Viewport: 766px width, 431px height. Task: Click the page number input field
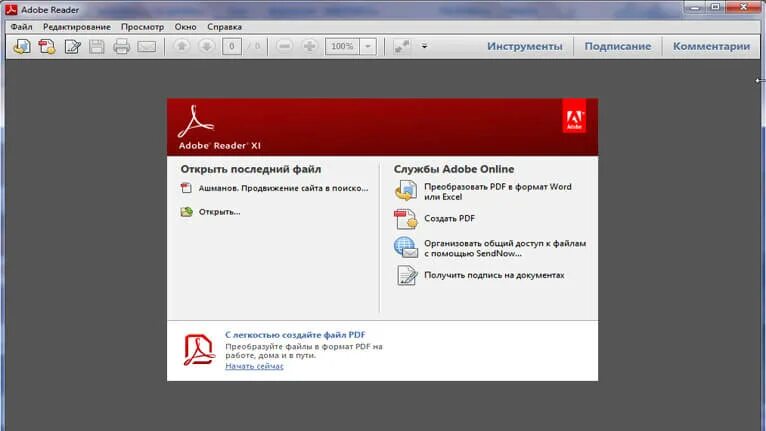click(x=232, y=46)
